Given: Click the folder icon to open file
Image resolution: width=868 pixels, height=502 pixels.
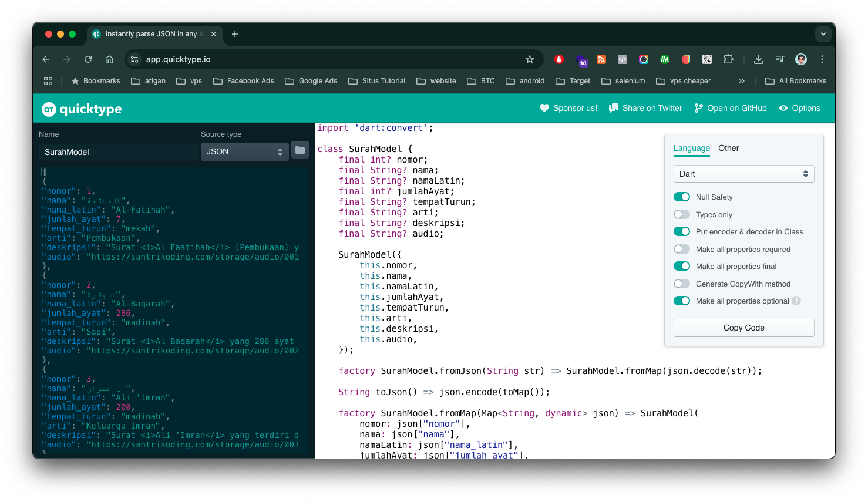Looking at the screenshot, I should point(300,151).
